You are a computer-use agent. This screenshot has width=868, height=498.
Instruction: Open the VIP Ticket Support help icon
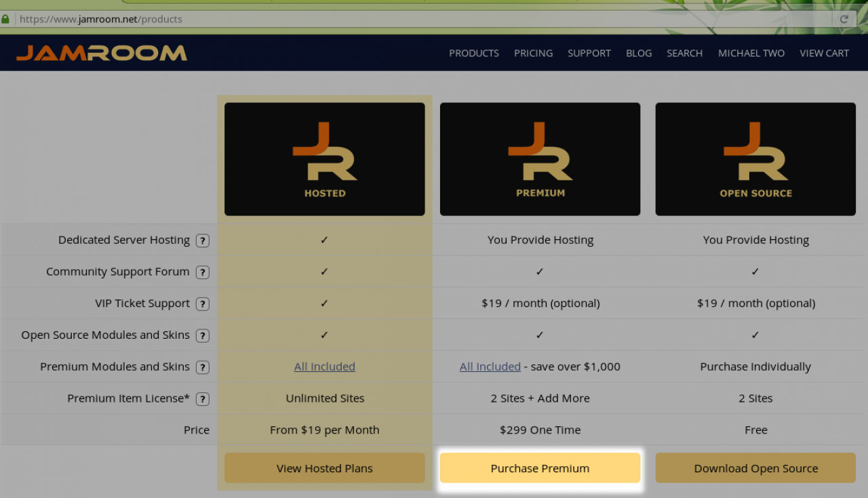point(202,304)
